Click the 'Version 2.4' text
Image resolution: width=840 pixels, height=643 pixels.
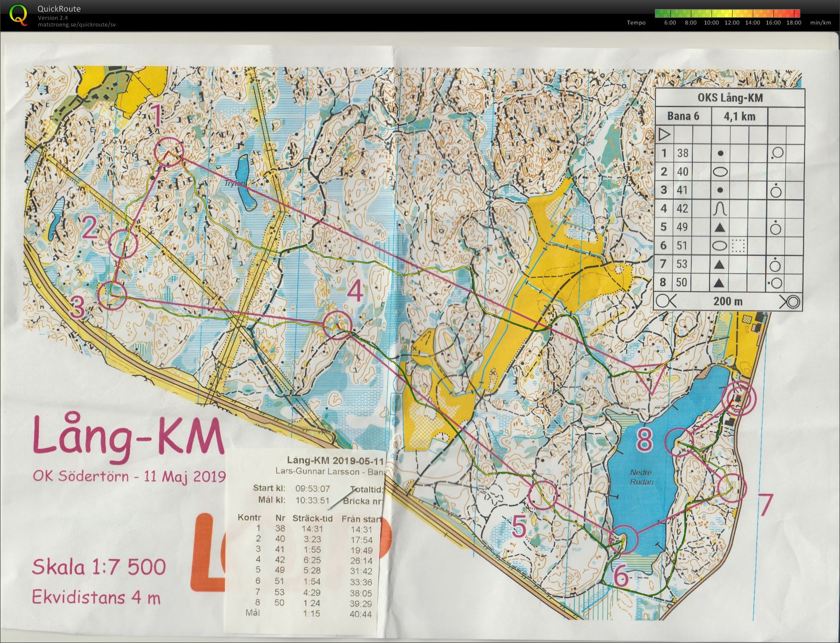[53, 18]
